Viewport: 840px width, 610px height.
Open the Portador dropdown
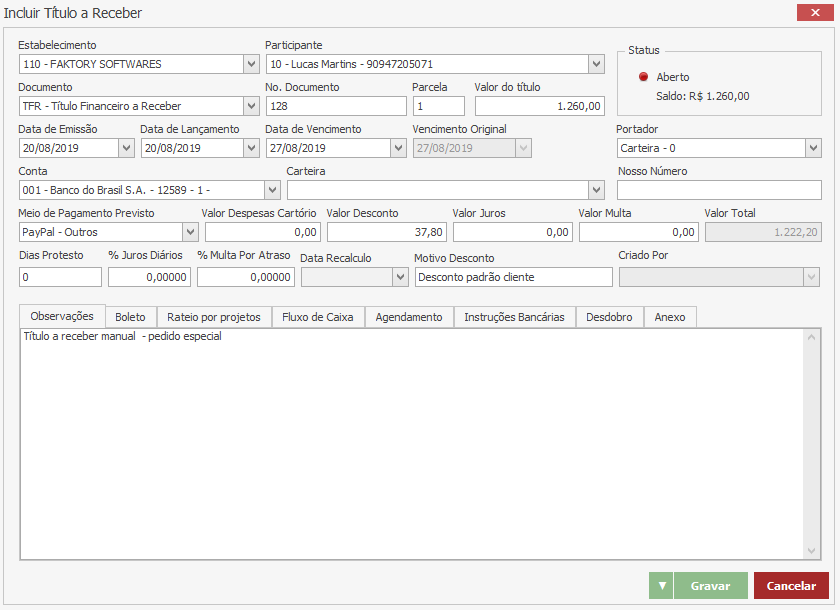pyautogui.click(x=813, y=148)
